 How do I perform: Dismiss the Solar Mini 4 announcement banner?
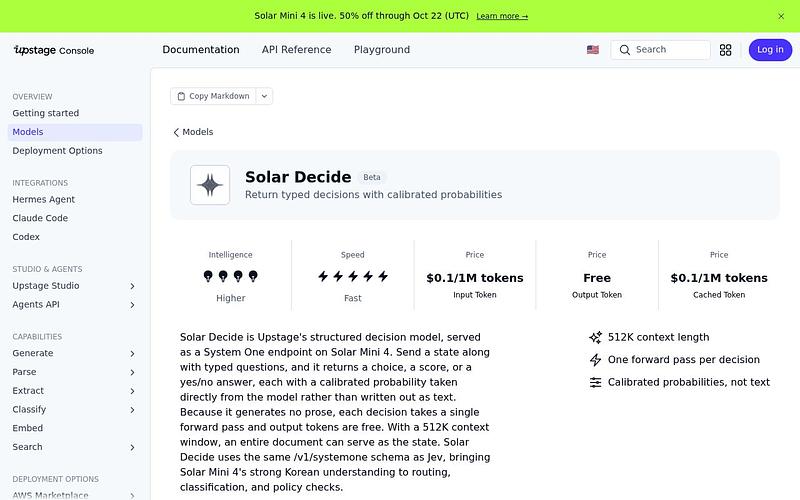click(x=781, y=16)
